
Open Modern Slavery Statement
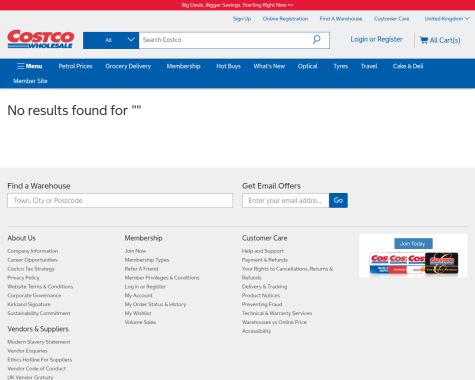pos(39,342)
